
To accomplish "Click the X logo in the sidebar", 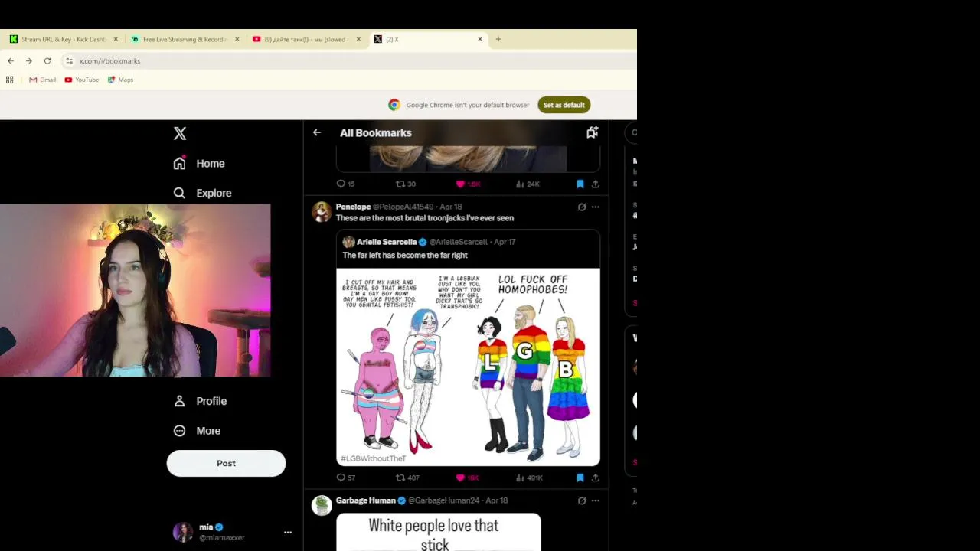I will (180, 133).
